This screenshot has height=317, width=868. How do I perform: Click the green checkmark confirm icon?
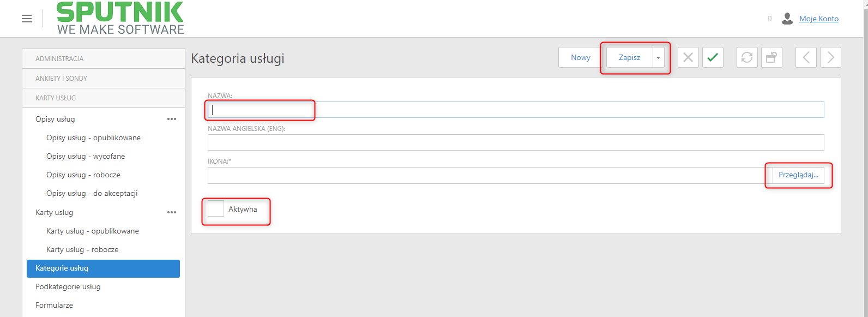(x=713, y=57)
